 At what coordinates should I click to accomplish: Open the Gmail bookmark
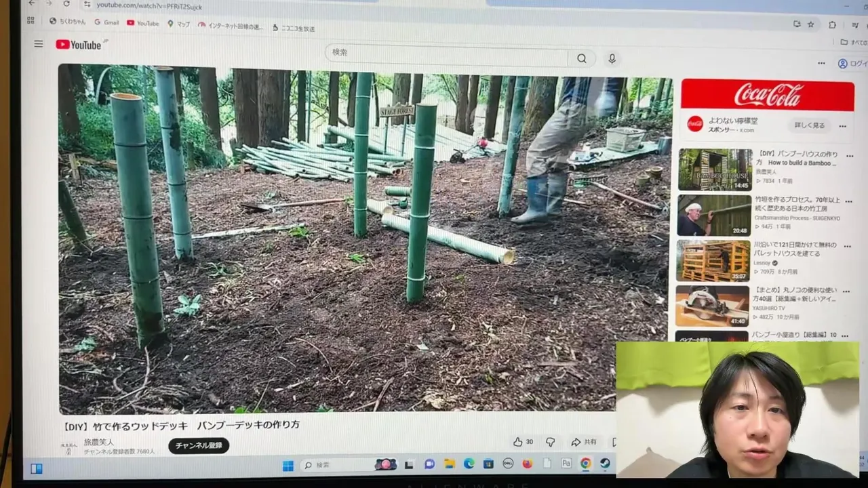click(106, 22)
